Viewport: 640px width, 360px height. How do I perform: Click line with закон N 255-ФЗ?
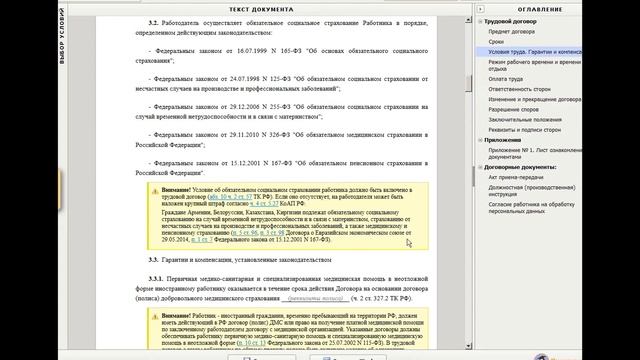tap(282, 112)
